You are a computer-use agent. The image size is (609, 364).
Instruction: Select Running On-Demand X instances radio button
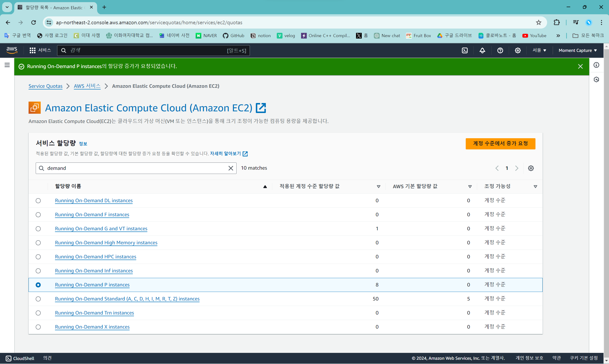(x=38, y=327)
